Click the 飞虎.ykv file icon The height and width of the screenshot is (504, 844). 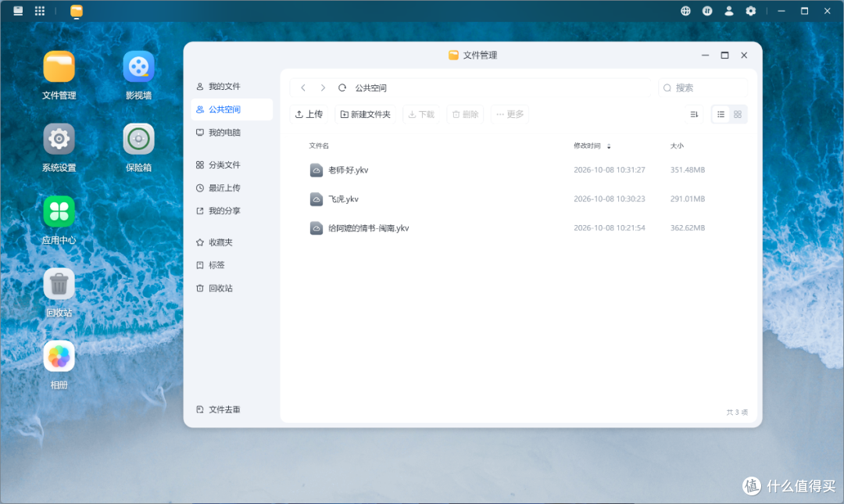pyautogui.click(x=316, y=199)
